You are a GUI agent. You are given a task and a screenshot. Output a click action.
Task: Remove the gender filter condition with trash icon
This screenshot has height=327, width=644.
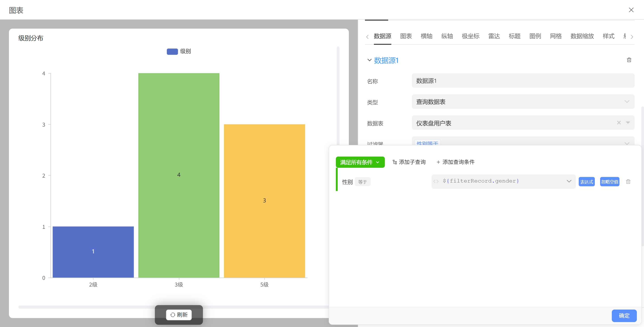pos(628,181)
